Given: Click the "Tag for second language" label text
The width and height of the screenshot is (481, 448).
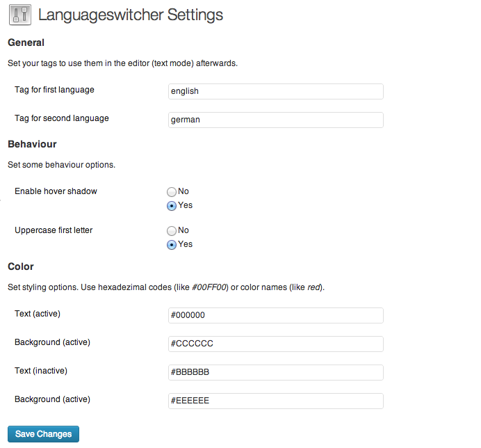Looking at the screenshot, I should tap(62, 118).
